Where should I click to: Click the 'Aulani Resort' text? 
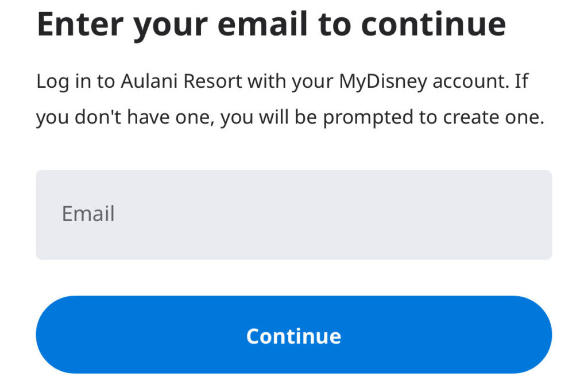[181, 81]
